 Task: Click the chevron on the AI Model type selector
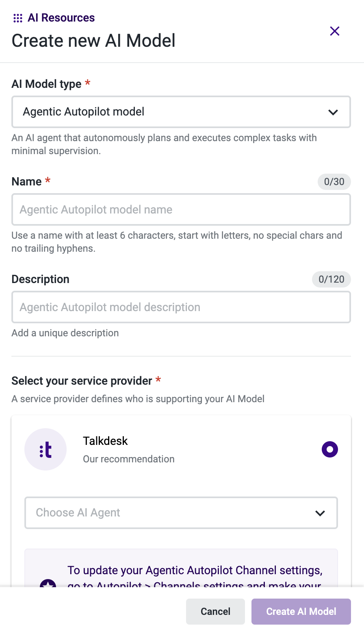[333, 112]
